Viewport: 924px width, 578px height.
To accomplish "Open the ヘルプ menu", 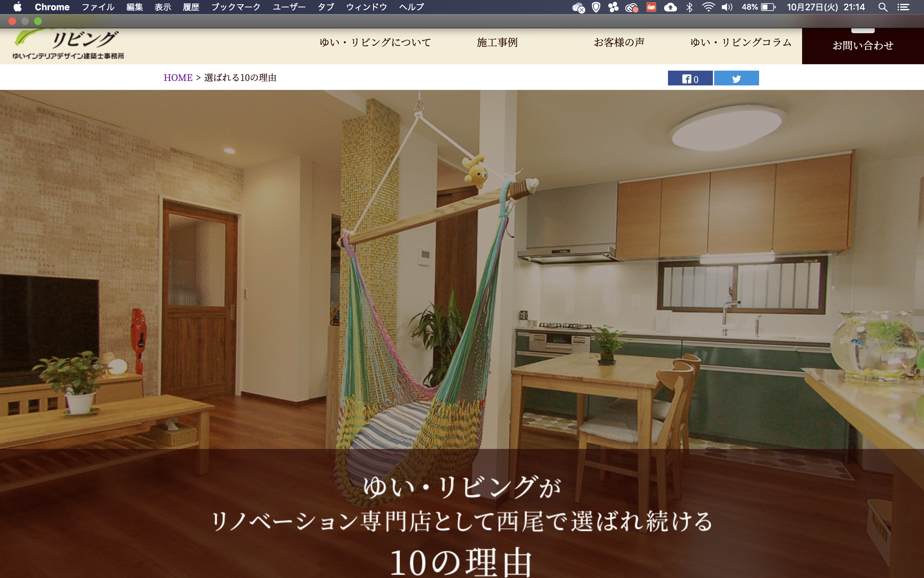I will tap(412, 7).
